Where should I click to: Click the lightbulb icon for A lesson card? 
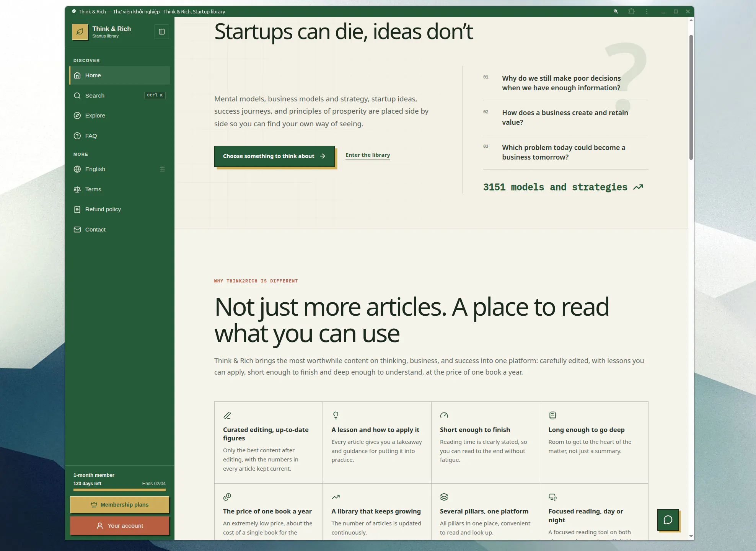tap(336, 415)
